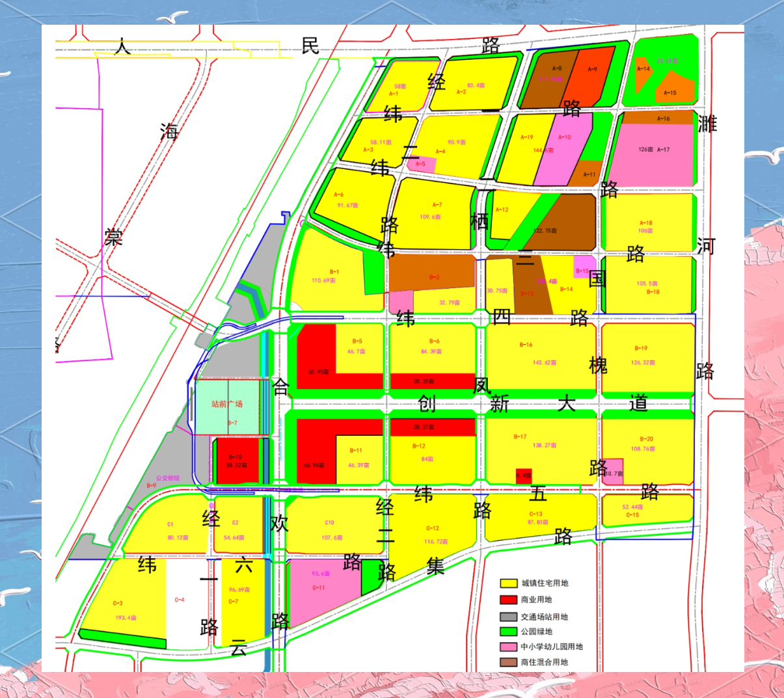Click the red 商业用地 legend swatch
This screenshot has height=698, width=784.
pos(509,600)
